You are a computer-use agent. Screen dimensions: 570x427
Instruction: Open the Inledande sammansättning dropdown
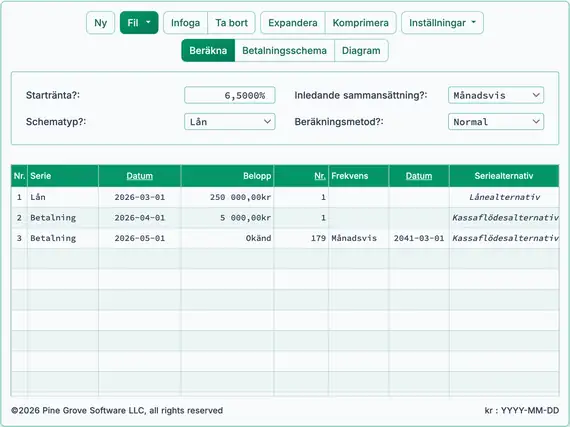click(x=496, y=95)
